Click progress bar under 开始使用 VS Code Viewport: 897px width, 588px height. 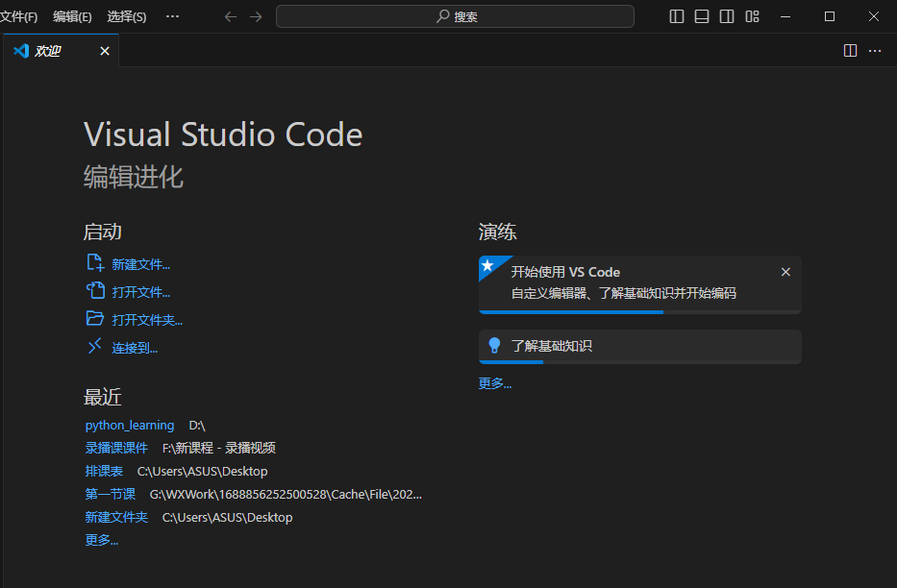tap(639, 312)
